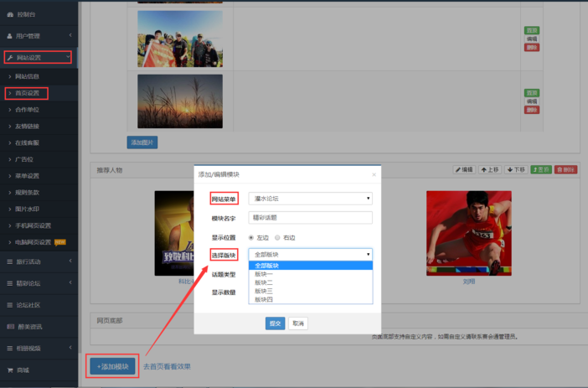
Task: Close the 添加/编辑模块 dialog with X
Action: (374, 174)
